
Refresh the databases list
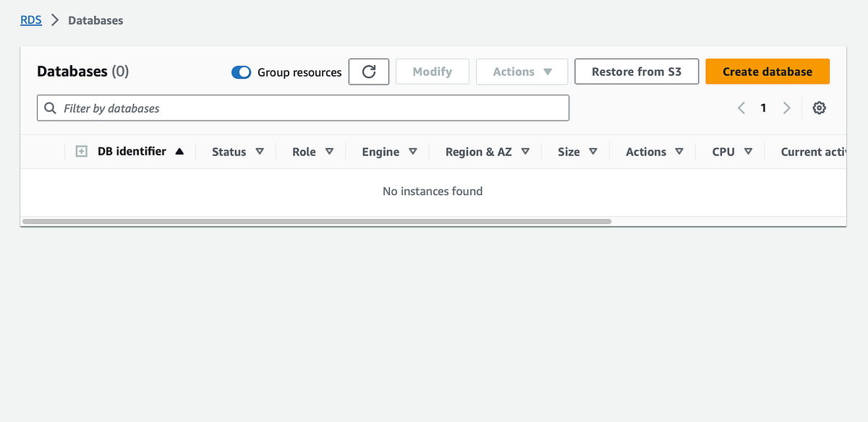[x=369, y=72]
